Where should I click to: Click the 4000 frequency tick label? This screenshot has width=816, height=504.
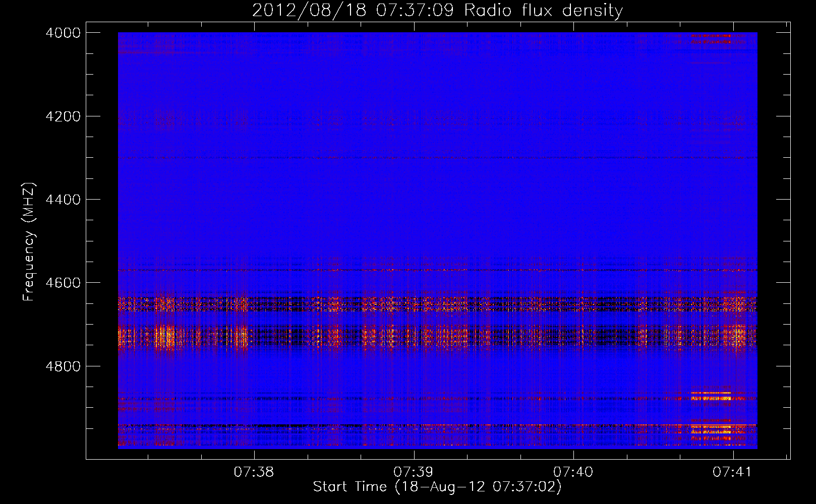click(63, 33)
